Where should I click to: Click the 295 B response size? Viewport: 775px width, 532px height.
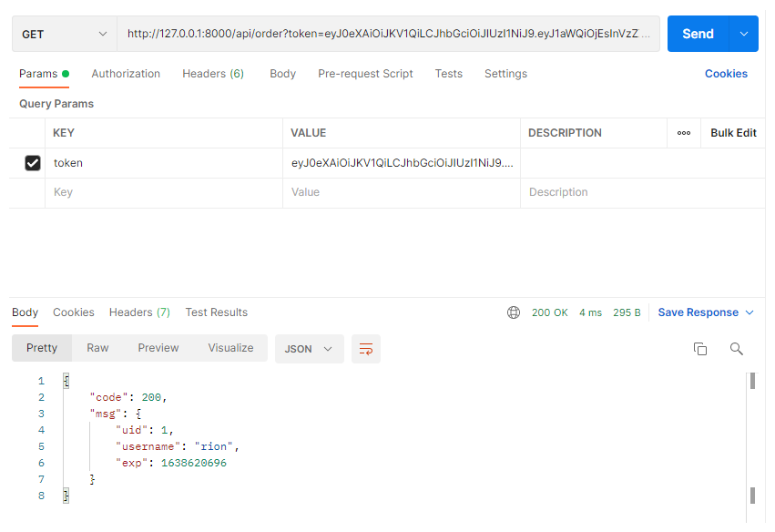[x=627, y=312]
